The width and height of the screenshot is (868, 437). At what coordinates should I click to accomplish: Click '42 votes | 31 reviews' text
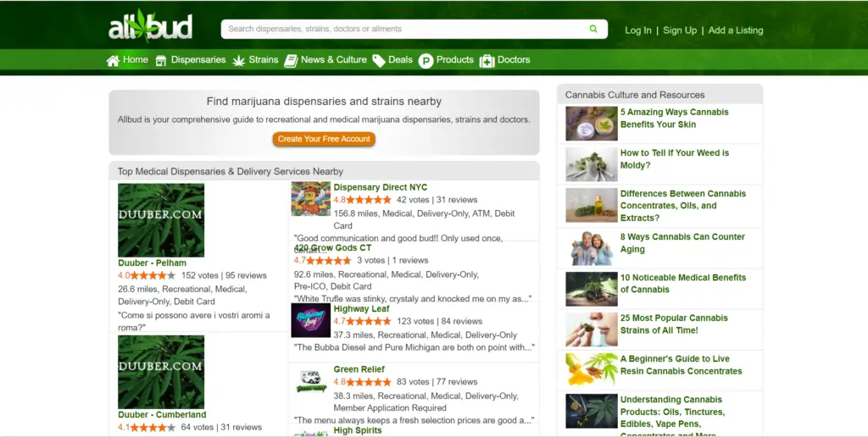click(437, 200)
